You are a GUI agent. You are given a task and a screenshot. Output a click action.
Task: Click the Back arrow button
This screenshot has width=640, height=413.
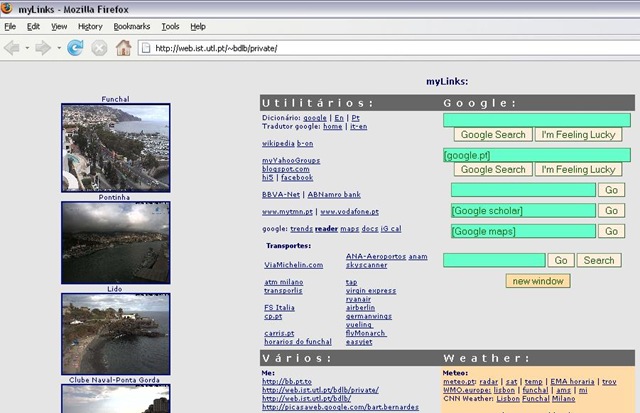click(x=12, y=48)
